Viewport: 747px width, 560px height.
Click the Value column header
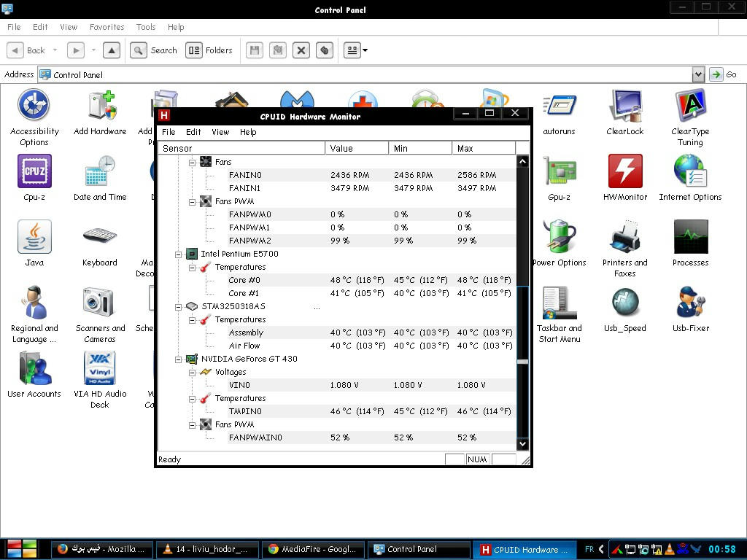point(357,148)
